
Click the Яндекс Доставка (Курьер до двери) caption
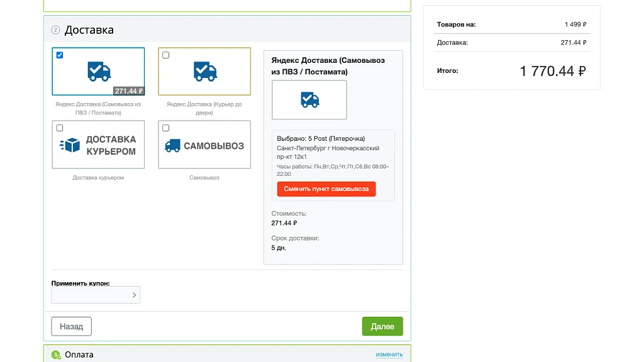(x=204, y=108)
